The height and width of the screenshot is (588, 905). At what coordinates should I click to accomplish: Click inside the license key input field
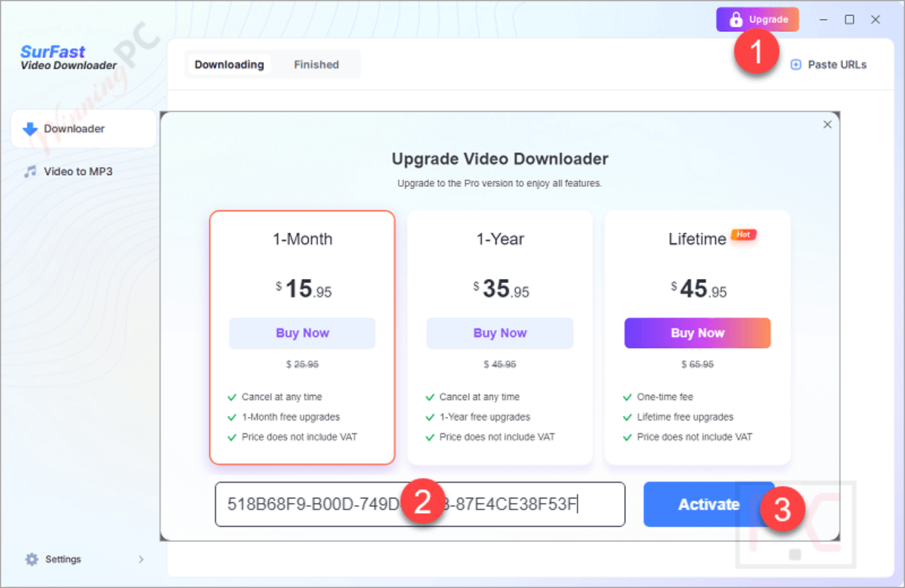click(420, 504)
